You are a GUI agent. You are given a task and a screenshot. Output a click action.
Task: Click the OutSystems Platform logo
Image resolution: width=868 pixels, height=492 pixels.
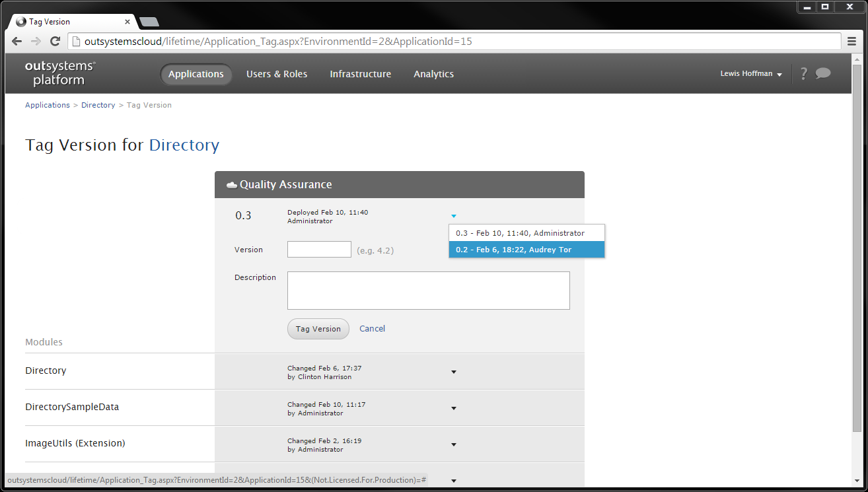pyautogui.click(x=60, y=73)
